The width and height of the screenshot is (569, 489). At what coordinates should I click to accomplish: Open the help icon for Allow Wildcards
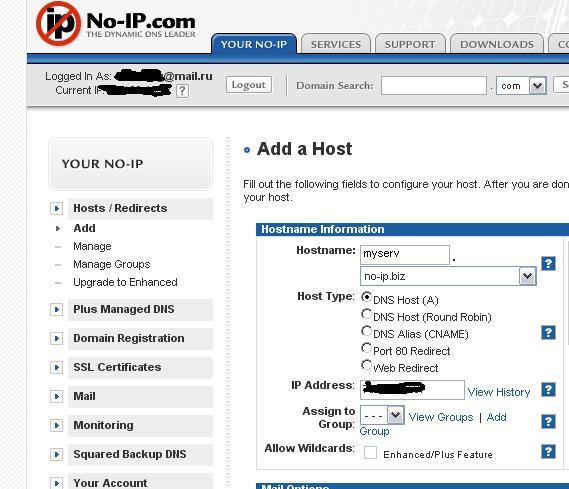click(x=548, y=452)
